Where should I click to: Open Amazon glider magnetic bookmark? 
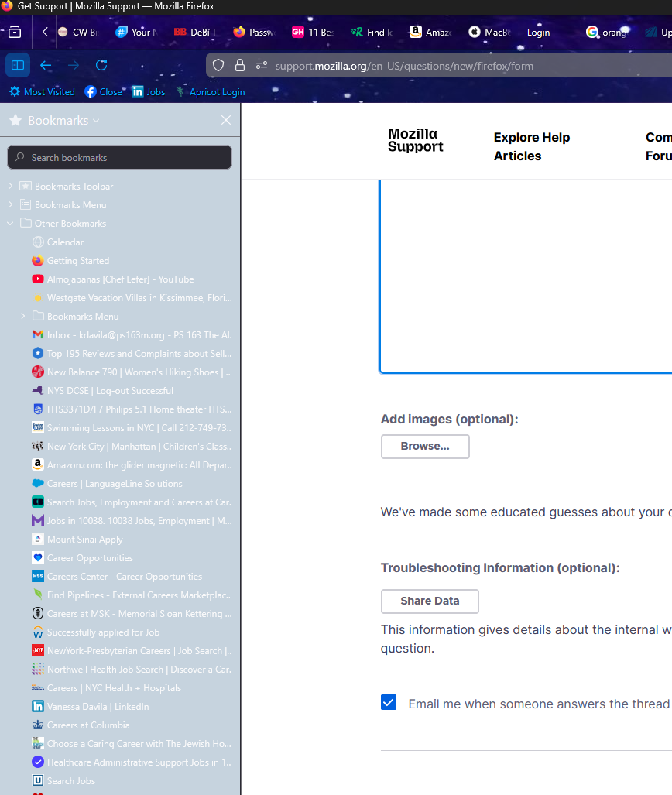(x=132, y=465)
